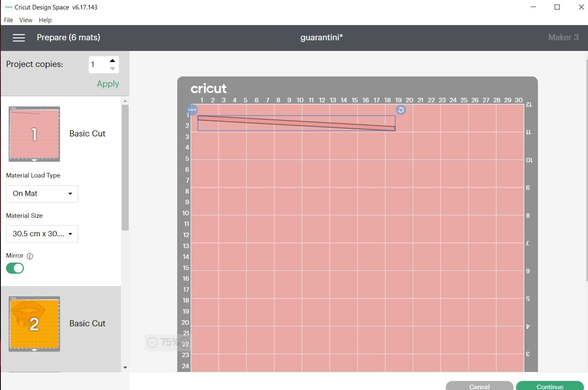This screenshot has width=588, height=390.
Task: Click the Continue button
Action: point(550,386)
